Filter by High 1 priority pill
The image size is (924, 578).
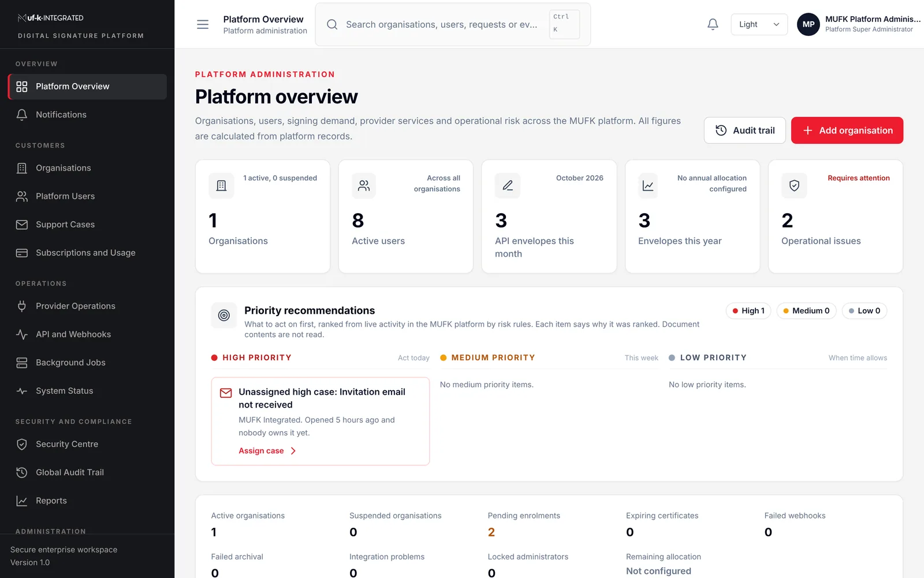[748, 311]
